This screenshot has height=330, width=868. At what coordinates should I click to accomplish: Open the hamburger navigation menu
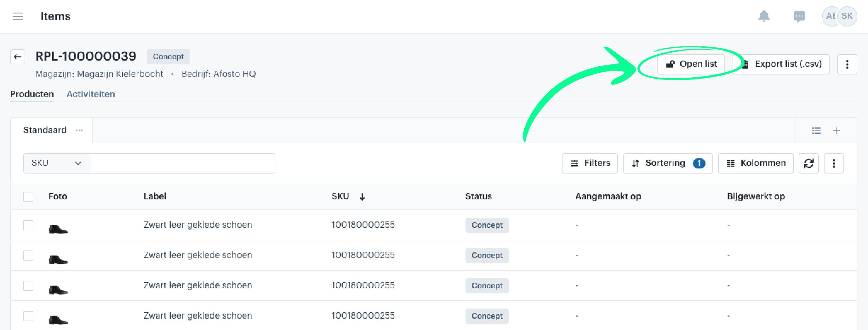click(18, 16)
